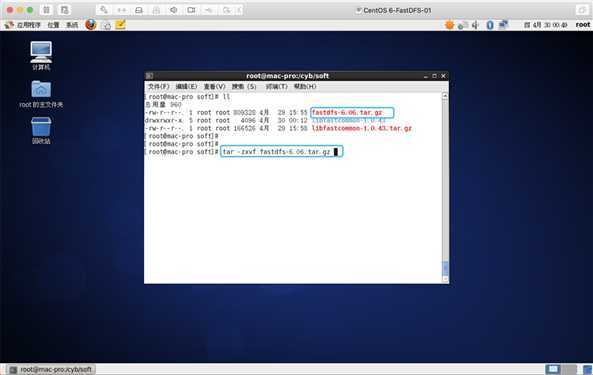This screenshot has height=375, width=593.
Task: Pause the virtual machine from the toolbar
Action: [46, 10]
